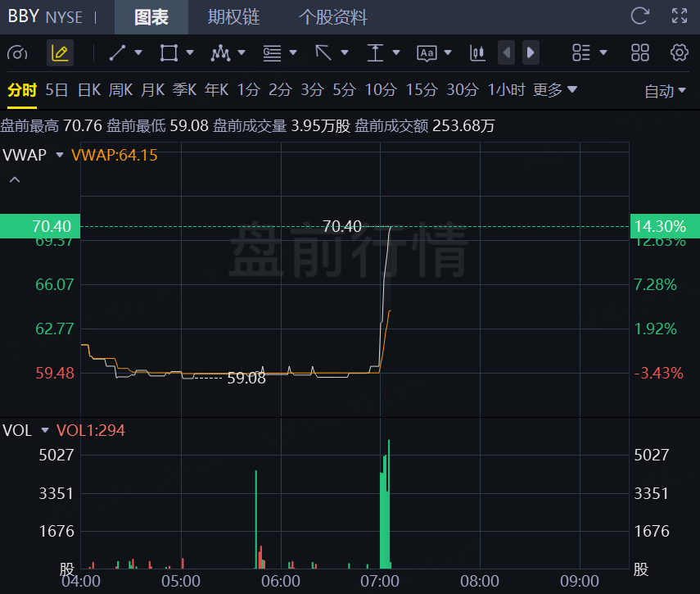Open the 更多 timeframes dropdown
700x594 pixels.
pos(555,90)
